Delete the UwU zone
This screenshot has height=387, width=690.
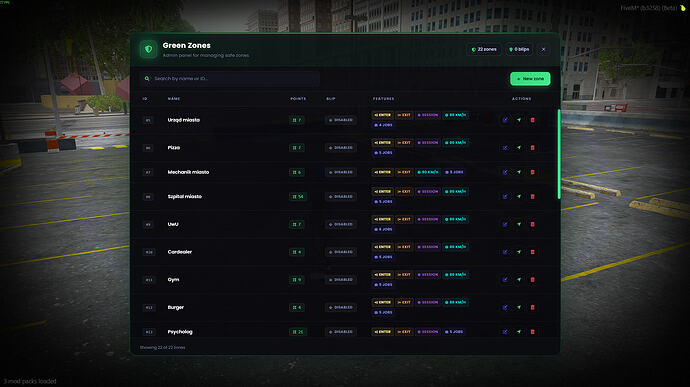coord(532,224)
